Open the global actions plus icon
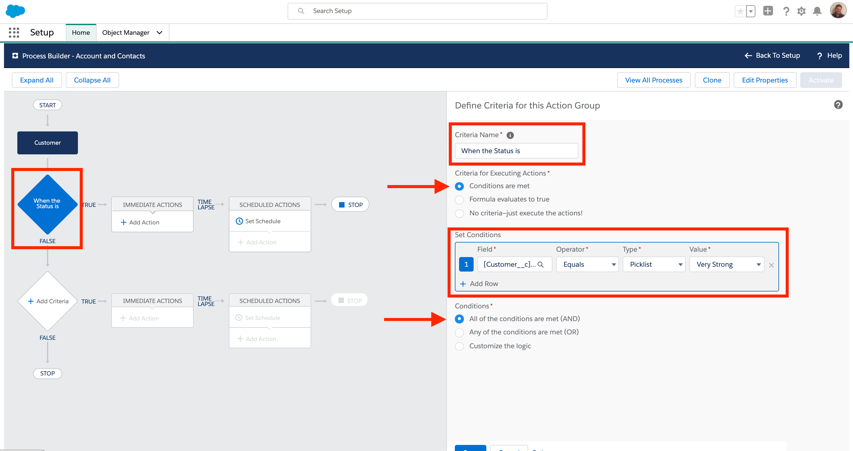This screenshot has width=853, height=451. coord(768,11)
